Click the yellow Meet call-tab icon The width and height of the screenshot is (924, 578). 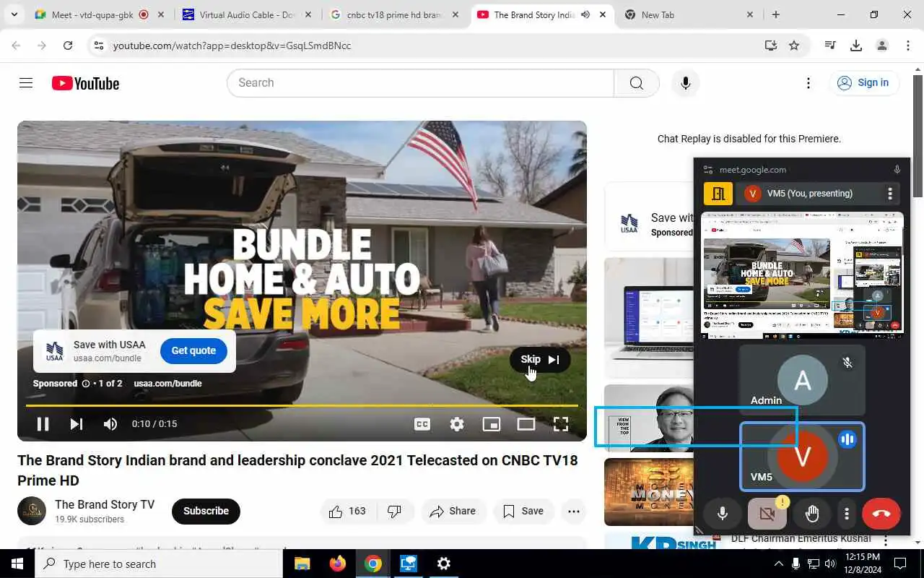click(718, 194)
